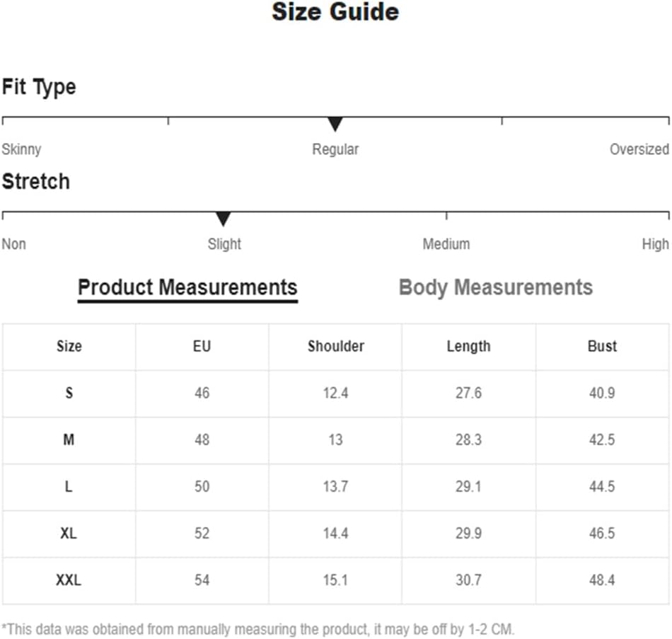Image resolution: width=672 pixels, height=639 pixels.
Task: Click the XL bust value 46.5
Action: 602,534
